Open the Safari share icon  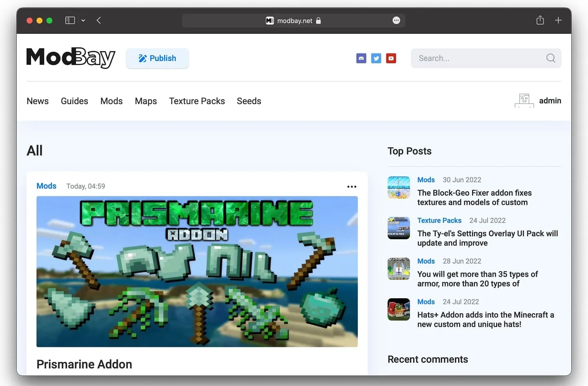[x=540, y=20]
